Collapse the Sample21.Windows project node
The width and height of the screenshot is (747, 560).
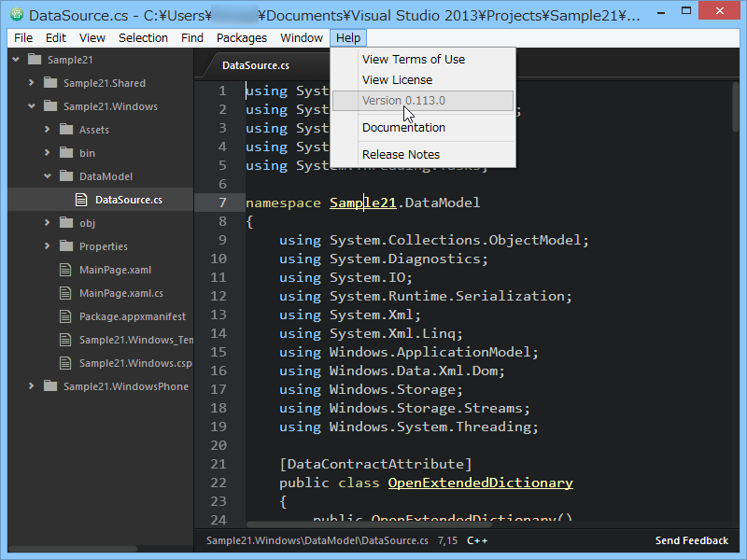(x=30, y=105)
